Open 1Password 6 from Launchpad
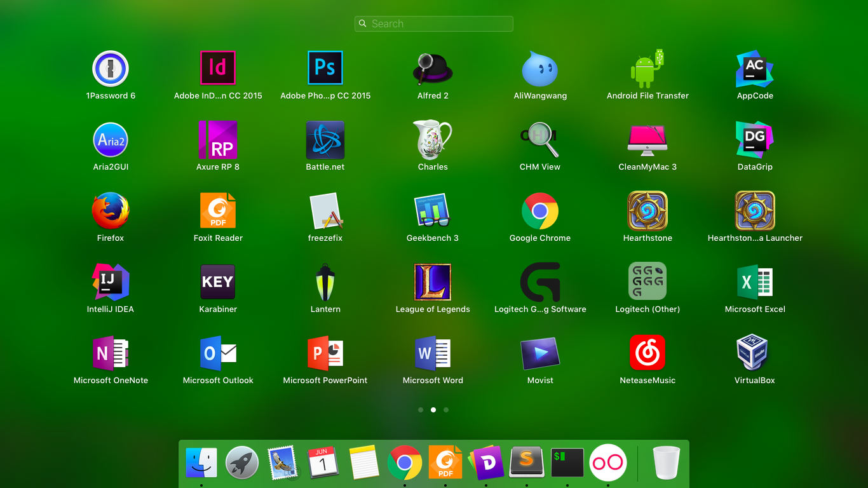868x488 pixels. [x=111, y=69]
